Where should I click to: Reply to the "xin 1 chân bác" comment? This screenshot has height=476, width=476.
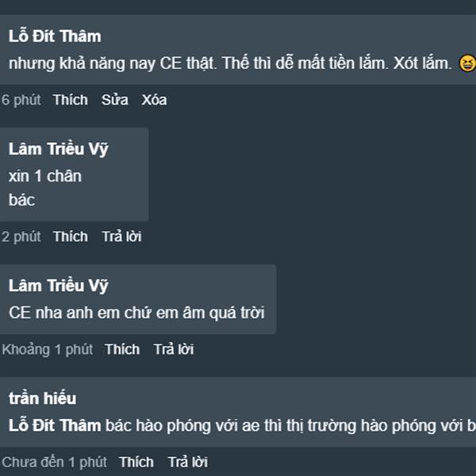pos(121,236)
